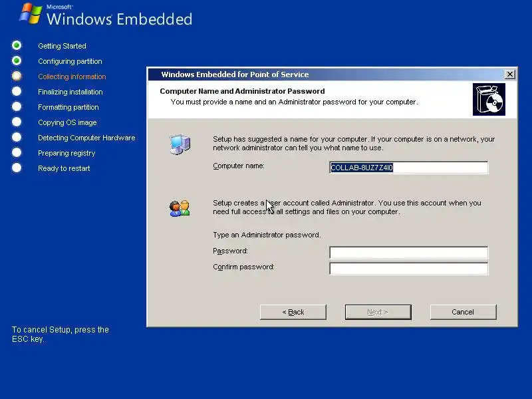Click the Formatting partition step label
Viewport: 532px width, 399px height.
pos(68,107)
